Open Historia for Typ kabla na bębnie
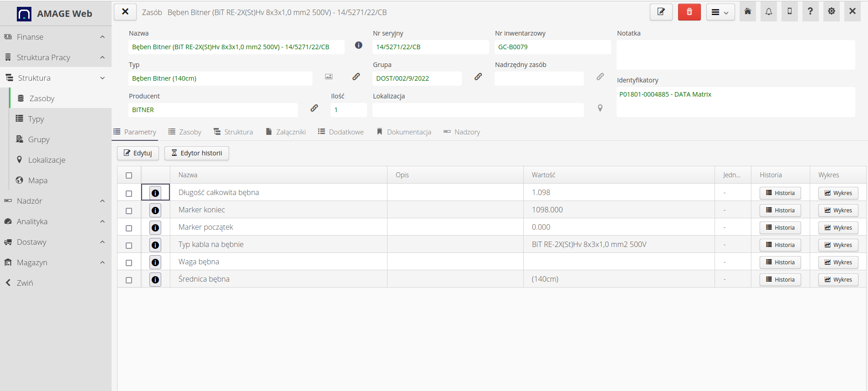This screenshot has width=868, height=391. click(x=780, y=245)
